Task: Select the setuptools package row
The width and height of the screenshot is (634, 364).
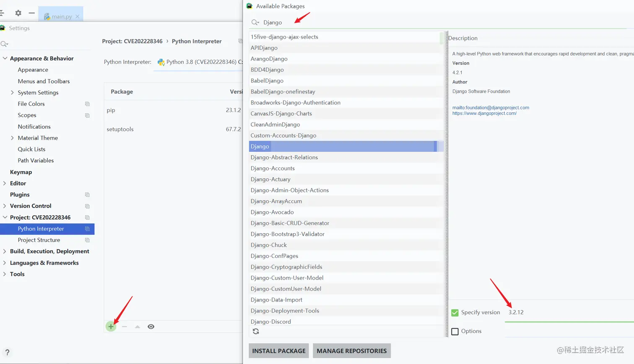Action: 173,129
